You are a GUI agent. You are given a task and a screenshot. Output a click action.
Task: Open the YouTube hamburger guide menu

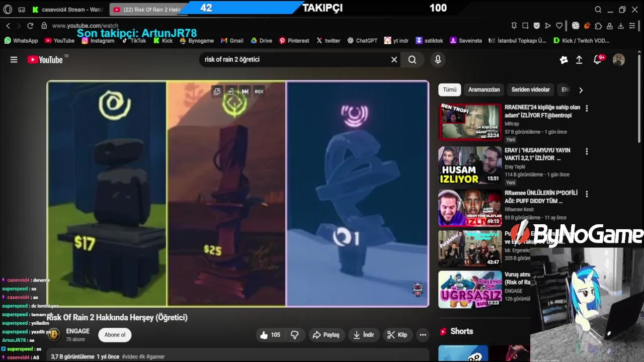14,60
